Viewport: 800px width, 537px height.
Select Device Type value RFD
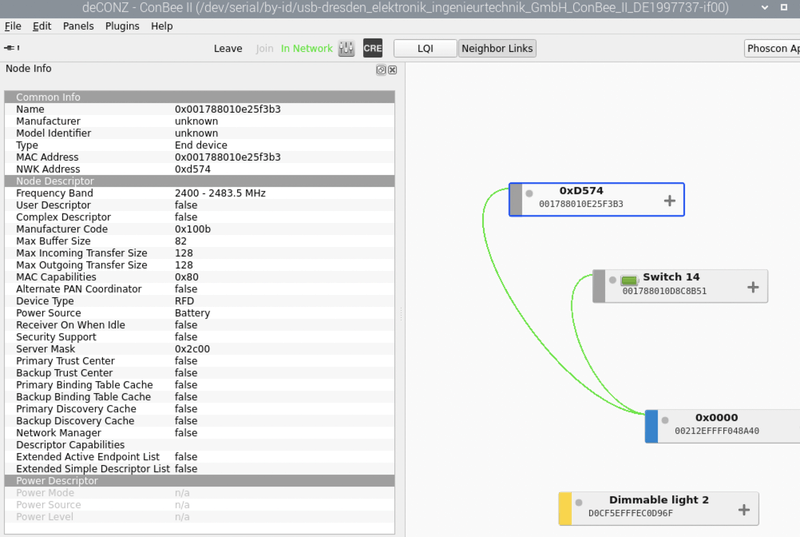(x=184, y=301)
